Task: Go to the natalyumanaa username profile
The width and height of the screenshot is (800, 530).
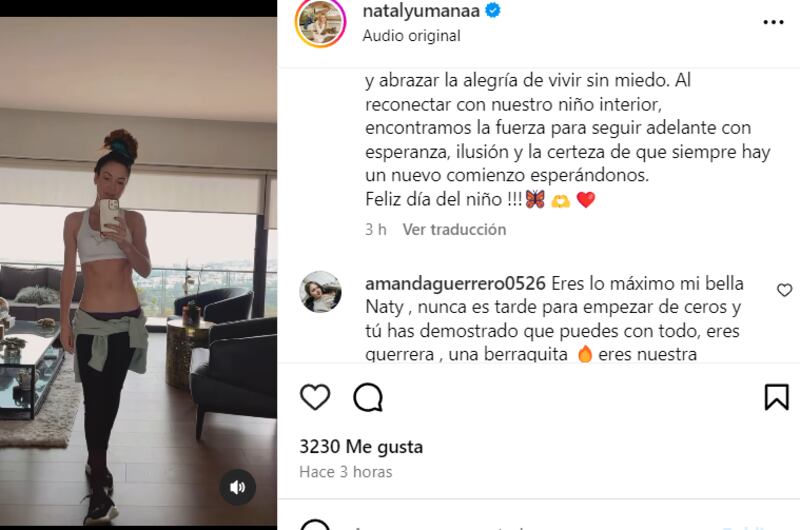Action: [x=421, y=11]
